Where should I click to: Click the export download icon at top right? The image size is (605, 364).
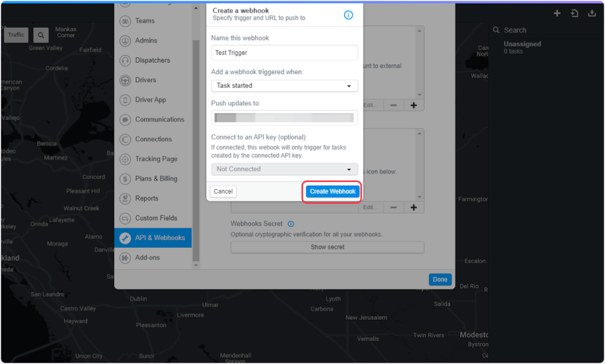tap(592, 14)
